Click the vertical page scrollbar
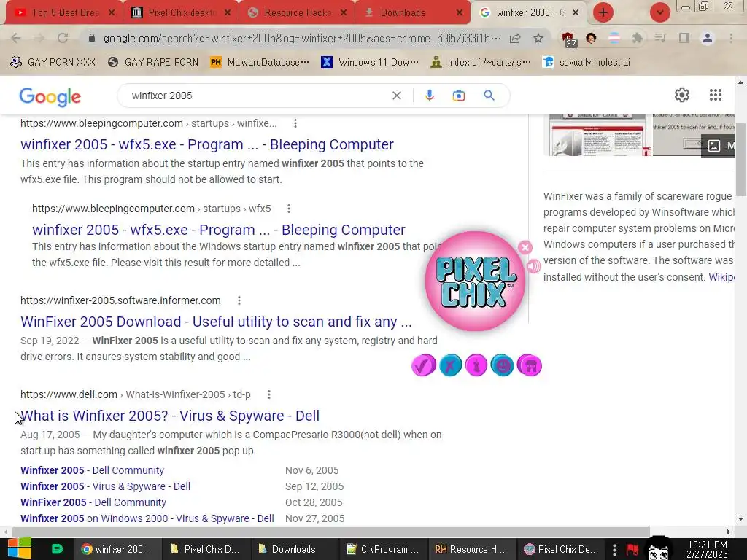The width and height of the screenshot is (747, 560). tap(740, 160)
